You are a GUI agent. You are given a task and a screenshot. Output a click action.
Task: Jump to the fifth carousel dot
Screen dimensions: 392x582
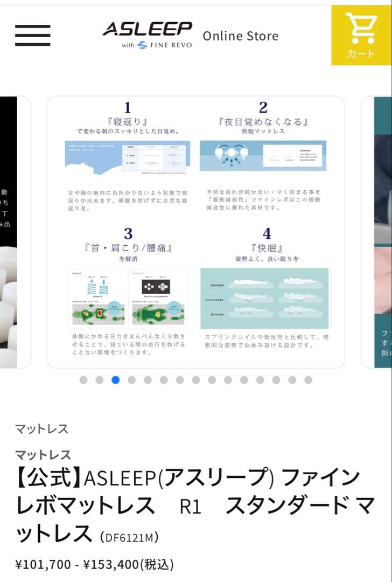pyautogui.click(x=148, y=380)
